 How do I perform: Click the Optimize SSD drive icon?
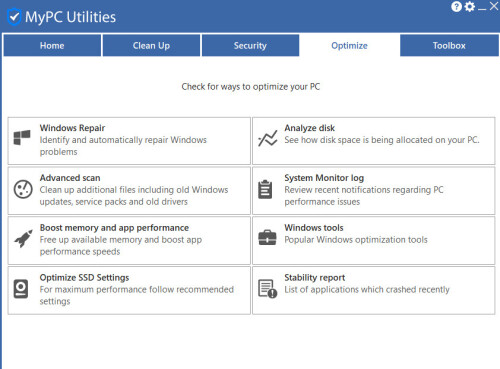pos(21,289)
